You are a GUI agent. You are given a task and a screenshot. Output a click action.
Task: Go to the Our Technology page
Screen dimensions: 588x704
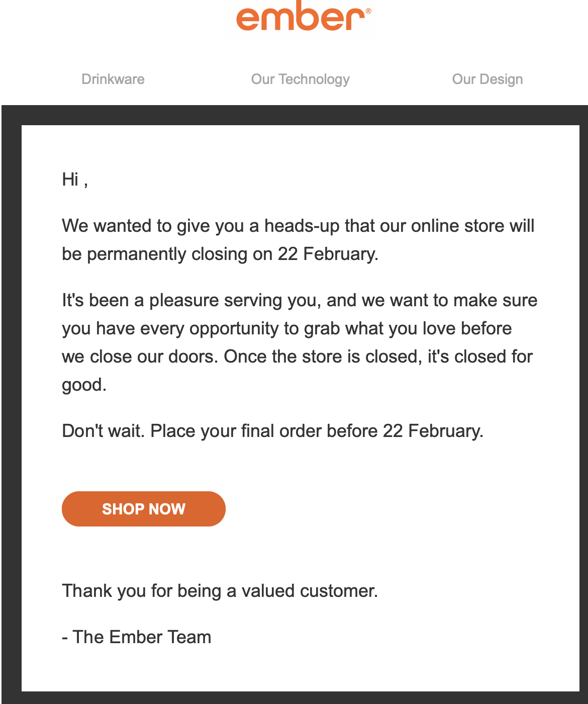tap(300, 79)
